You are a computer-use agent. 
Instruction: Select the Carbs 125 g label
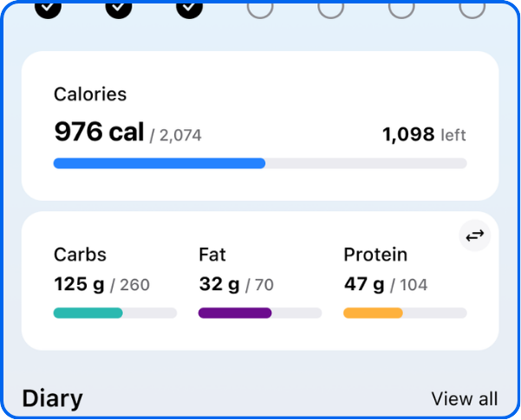click(x=79, y=284)
